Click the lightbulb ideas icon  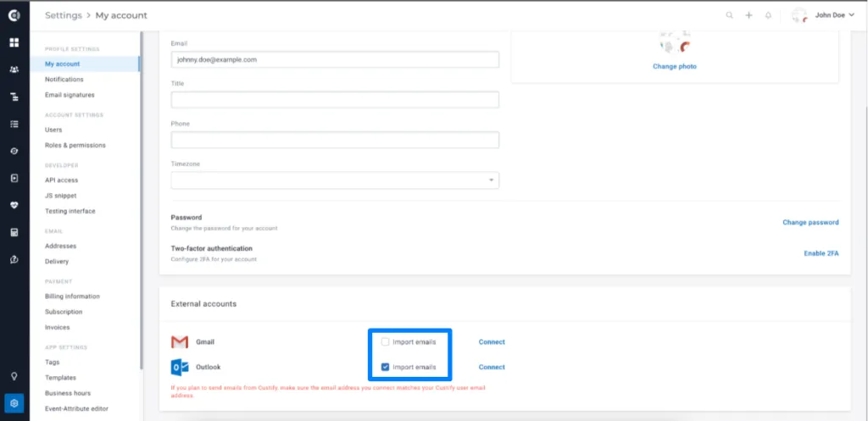(14, 376)
